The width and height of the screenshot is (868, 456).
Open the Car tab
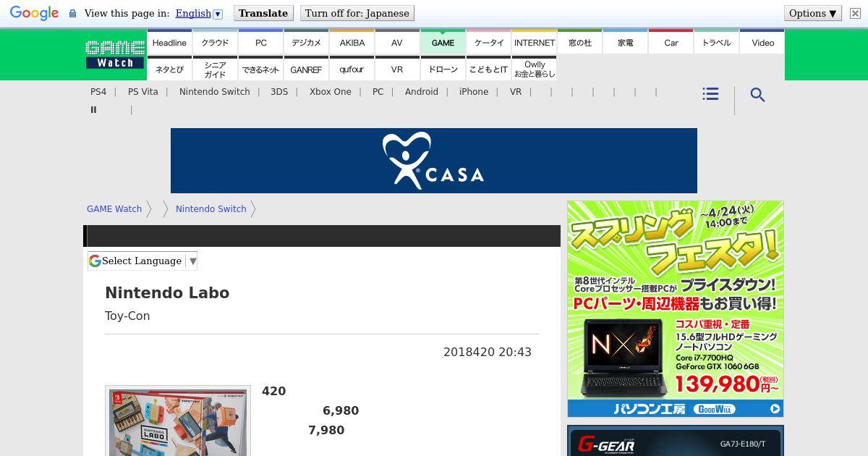click(x=671, y=43)
